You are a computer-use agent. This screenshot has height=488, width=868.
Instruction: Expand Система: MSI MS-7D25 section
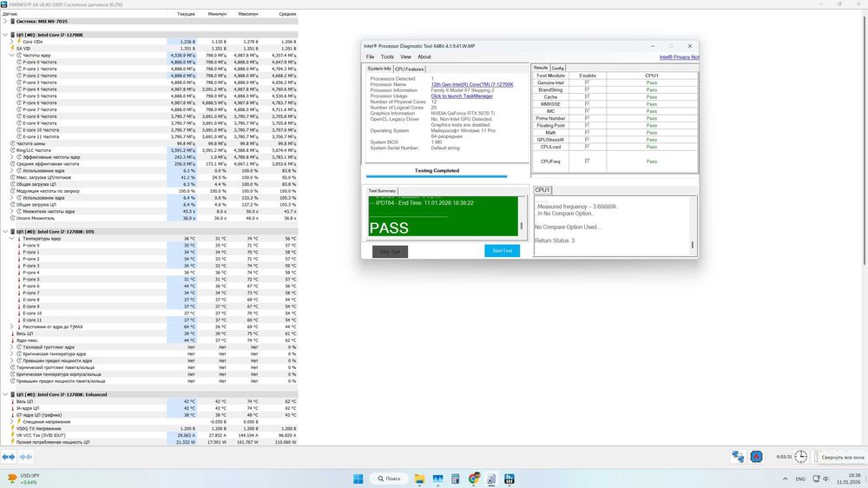5,21
